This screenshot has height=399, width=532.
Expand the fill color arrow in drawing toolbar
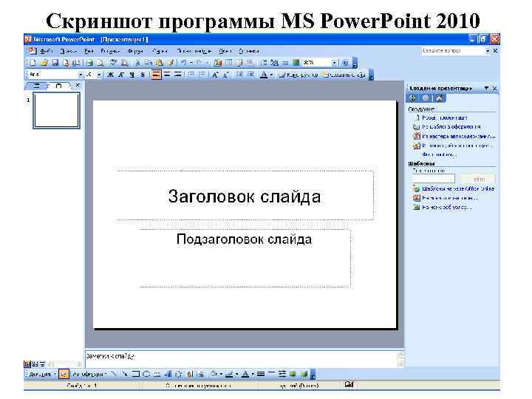[x=221, y=374]
